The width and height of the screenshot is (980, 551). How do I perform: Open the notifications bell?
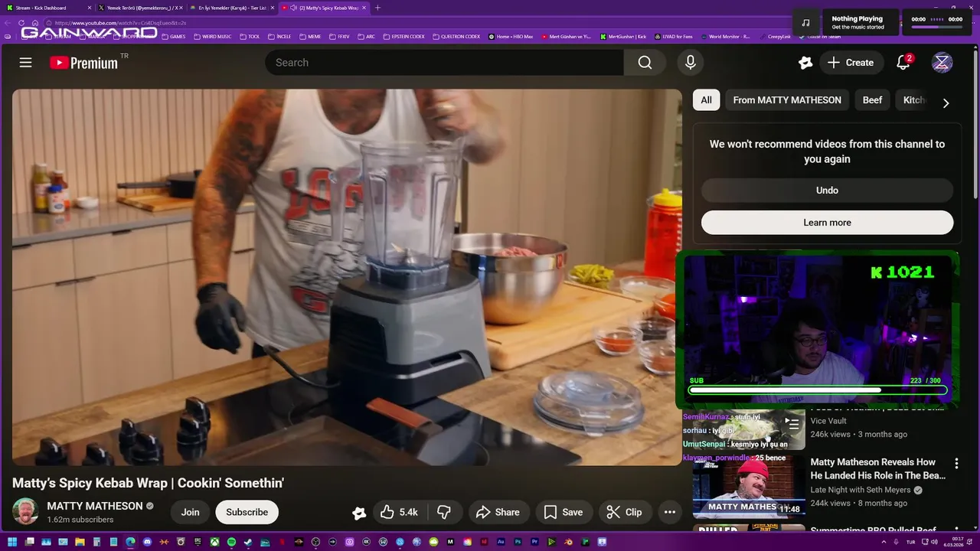pos(903,63)
